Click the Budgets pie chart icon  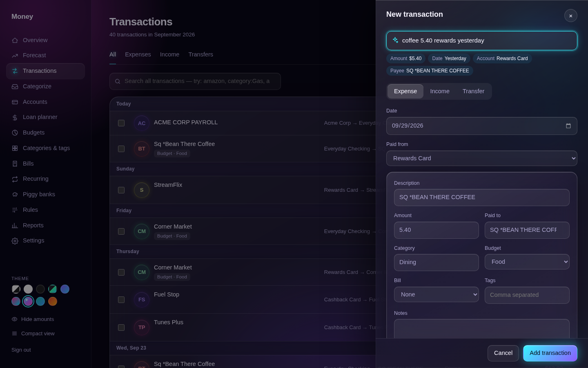point(15,133)
